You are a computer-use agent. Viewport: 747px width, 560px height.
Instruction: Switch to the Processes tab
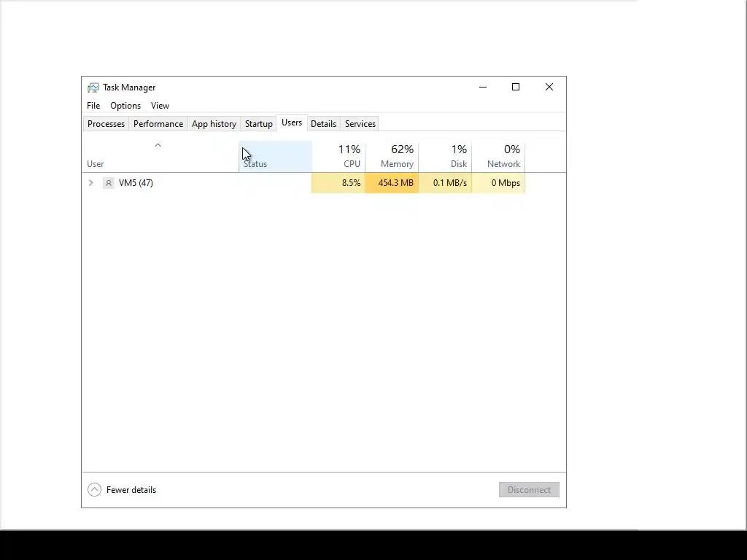106,124
